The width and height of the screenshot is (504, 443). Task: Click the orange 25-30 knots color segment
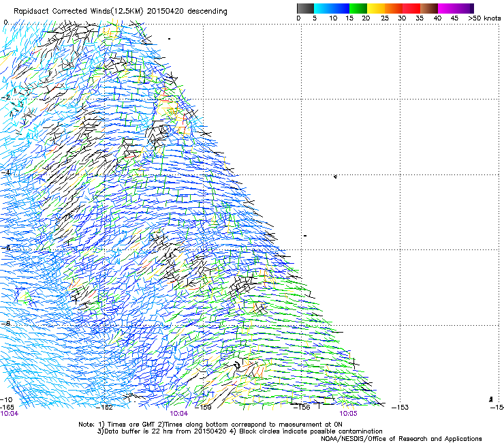coord(394,8)
